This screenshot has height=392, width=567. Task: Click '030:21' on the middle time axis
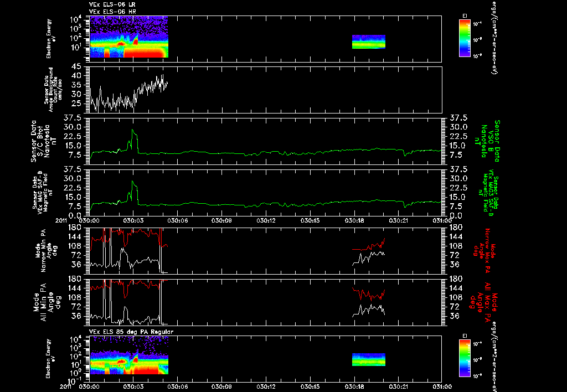click(399, 220)
